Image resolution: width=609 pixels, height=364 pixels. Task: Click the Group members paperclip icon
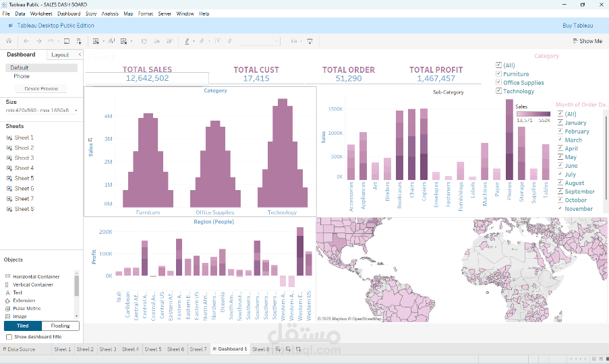(202, 40)
